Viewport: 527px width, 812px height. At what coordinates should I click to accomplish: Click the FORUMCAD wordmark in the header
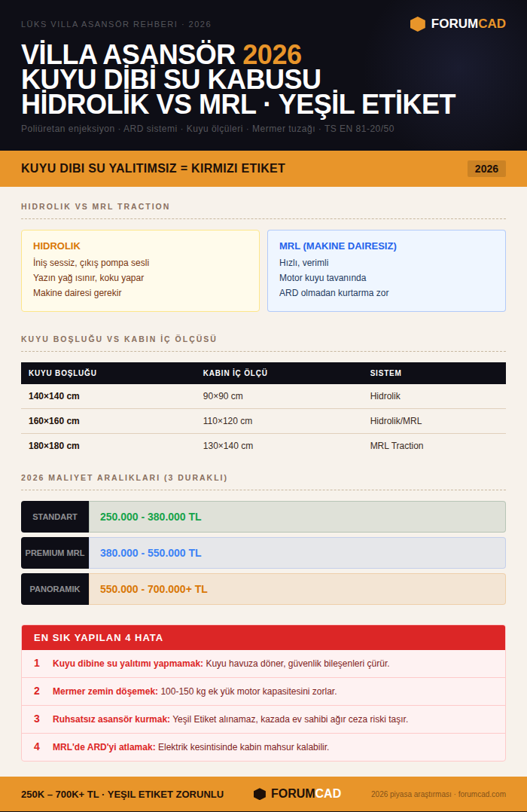(468, 24)
